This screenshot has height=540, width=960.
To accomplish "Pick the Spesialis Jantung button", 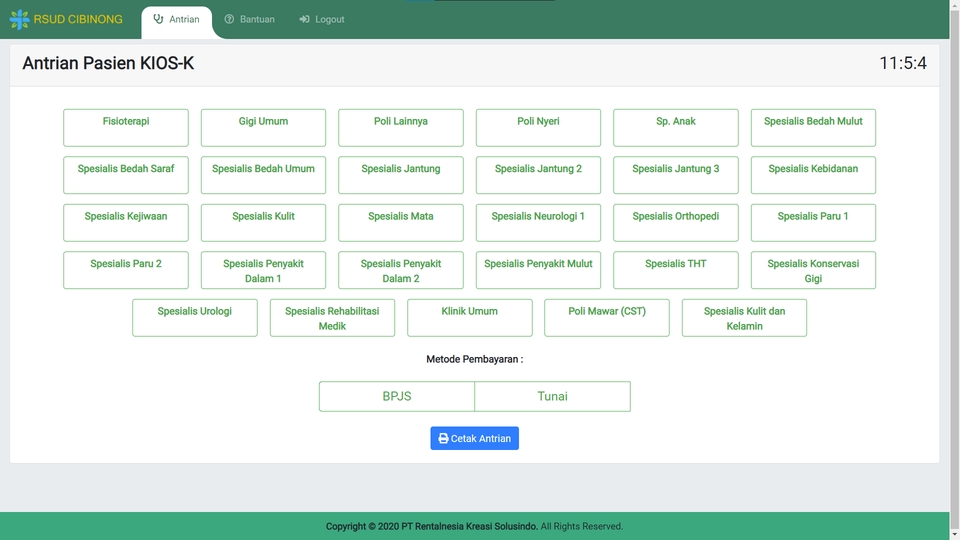I will point(400,175).
